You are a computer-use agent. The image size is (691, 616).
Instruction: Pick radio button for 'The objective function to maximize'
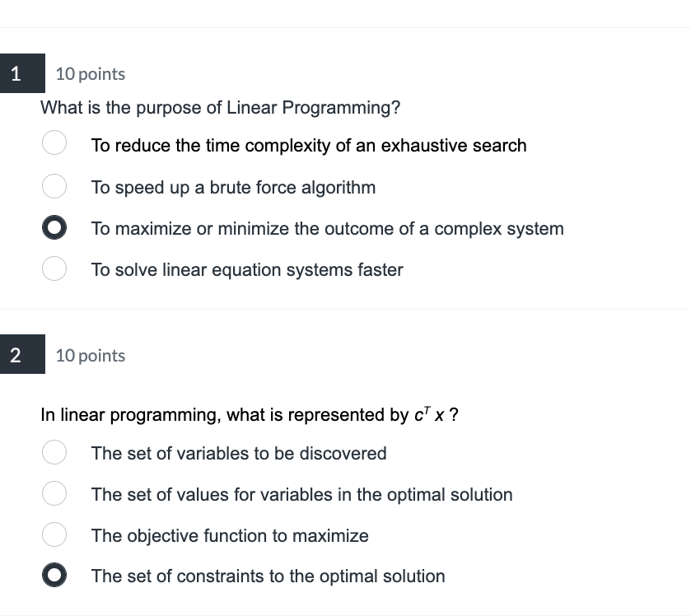point(54,534)
